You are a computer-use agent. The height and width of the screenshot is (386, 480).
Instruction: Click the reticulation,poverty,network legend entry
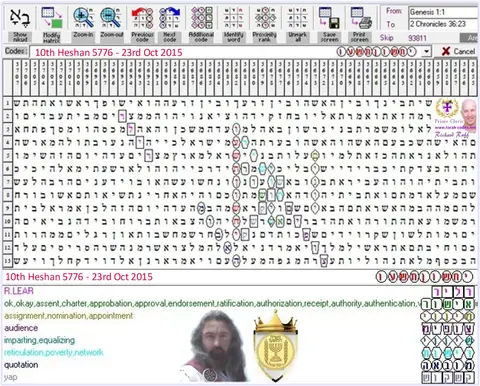[x=54, y=352]
